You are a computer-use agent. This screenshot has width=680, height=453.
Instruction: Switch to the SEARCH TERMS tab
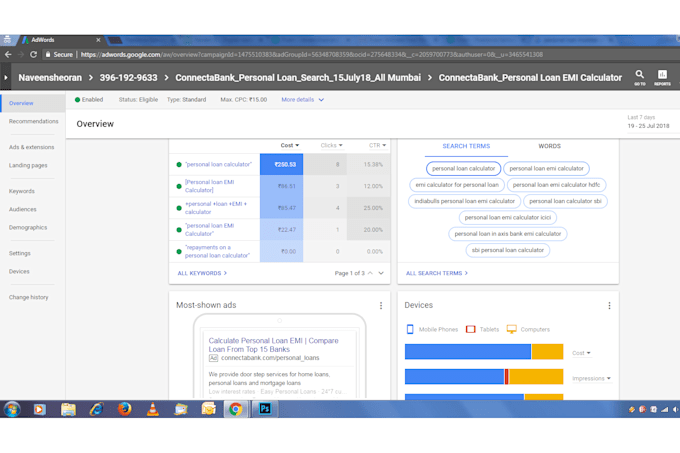click(x=466, y=146)
